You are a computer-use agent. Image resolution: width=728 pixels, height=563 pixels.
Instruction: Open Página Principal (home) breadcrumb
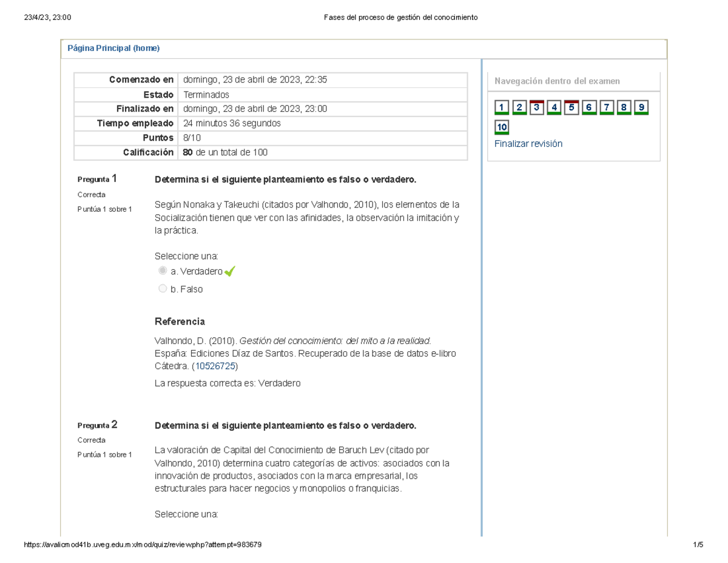(x=113, y=49)
